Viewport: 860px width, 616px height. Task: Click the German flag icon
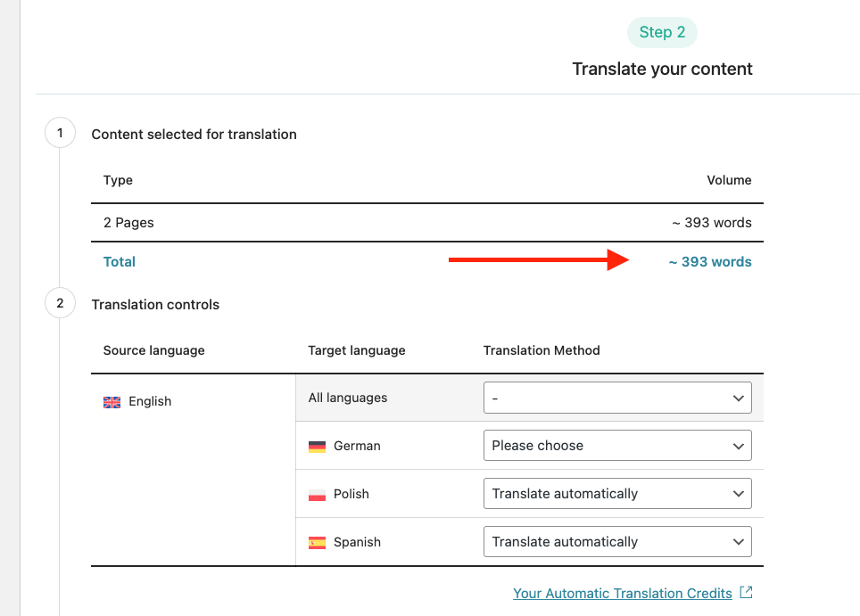pyautogui.click(x=317, y=446)
